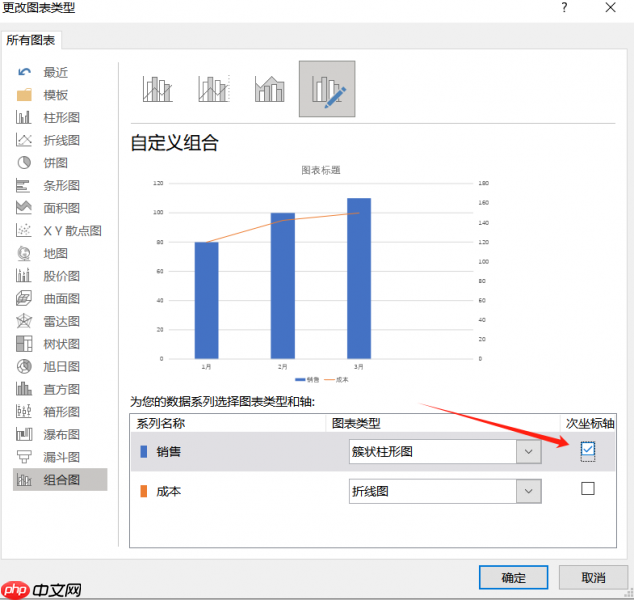Confirm with the 确定 button

(x=514, y=577)
